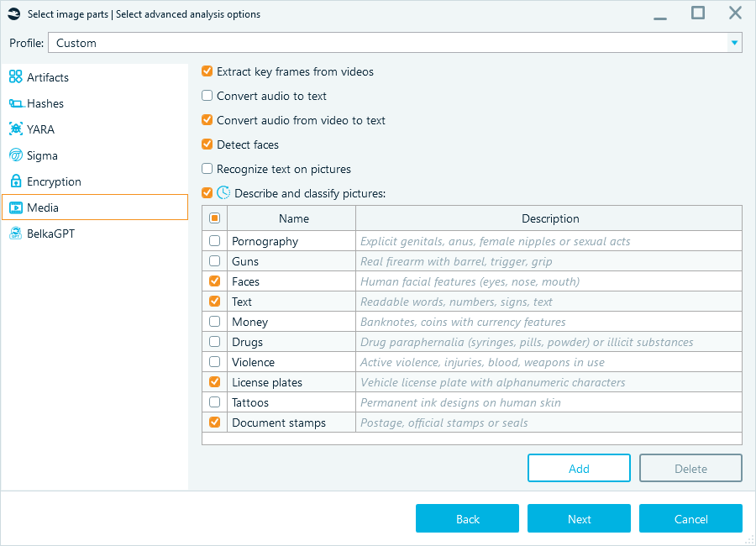Viewport: 756px width, 546px height.
Task: Click the Hashes icon in the sidebar
Action: (15, 103)
